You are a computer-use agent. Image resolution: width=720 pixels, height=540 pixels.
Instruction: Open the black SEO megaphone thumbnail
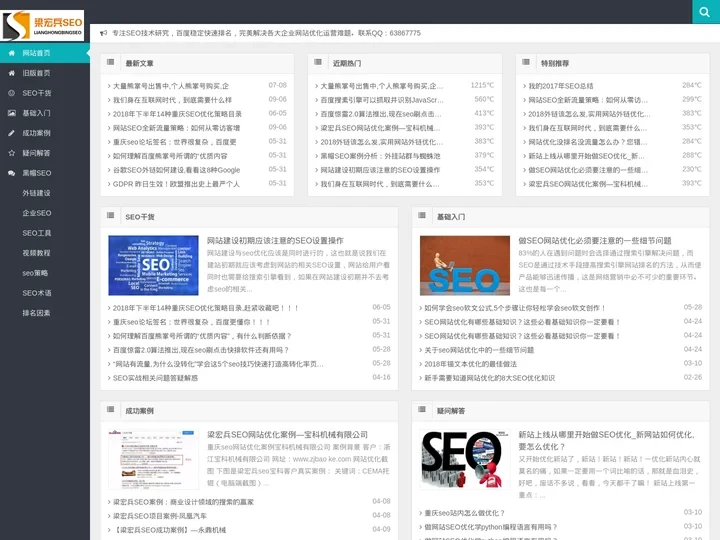465,459
